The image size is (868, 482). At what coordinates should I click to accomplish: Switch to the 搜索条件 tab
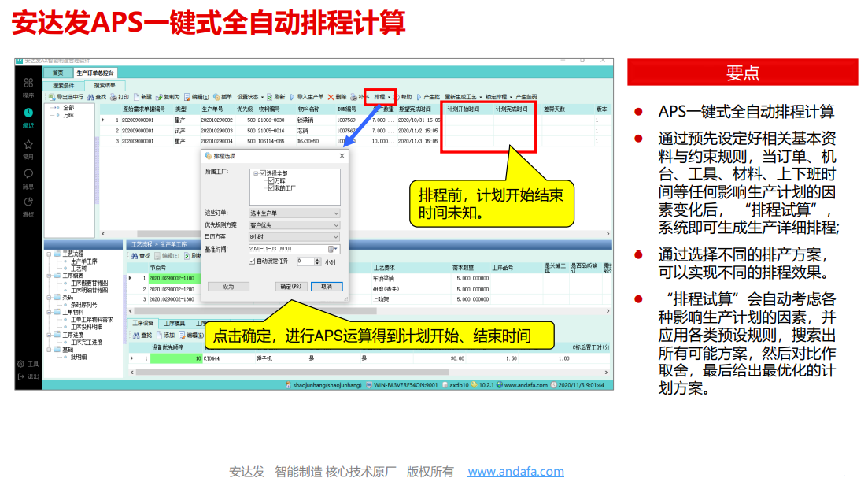[x=64, y=86]
